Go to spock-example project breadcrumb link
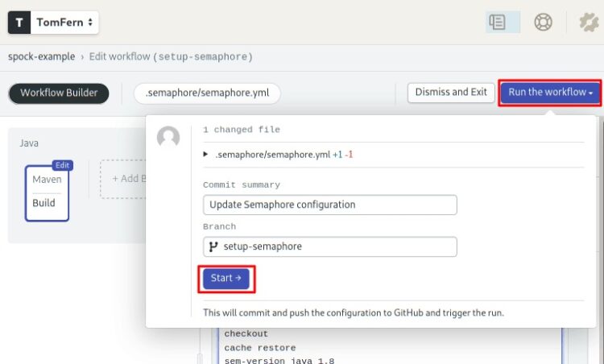 point(42,56)
